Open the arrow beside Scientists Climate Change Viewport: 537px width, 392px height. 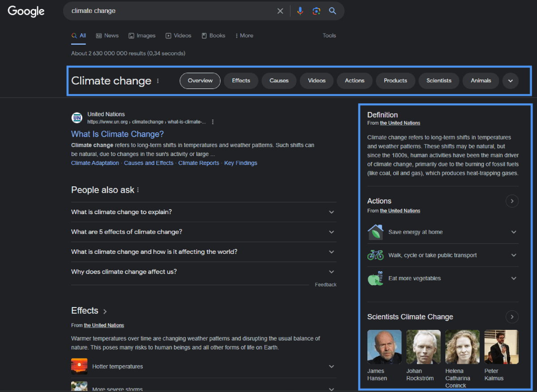tap(512, 316)
